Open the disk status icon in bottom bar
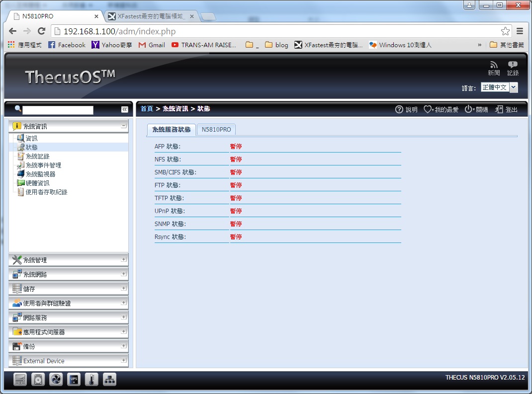532x394 pixels. click(x=38, y=380)
